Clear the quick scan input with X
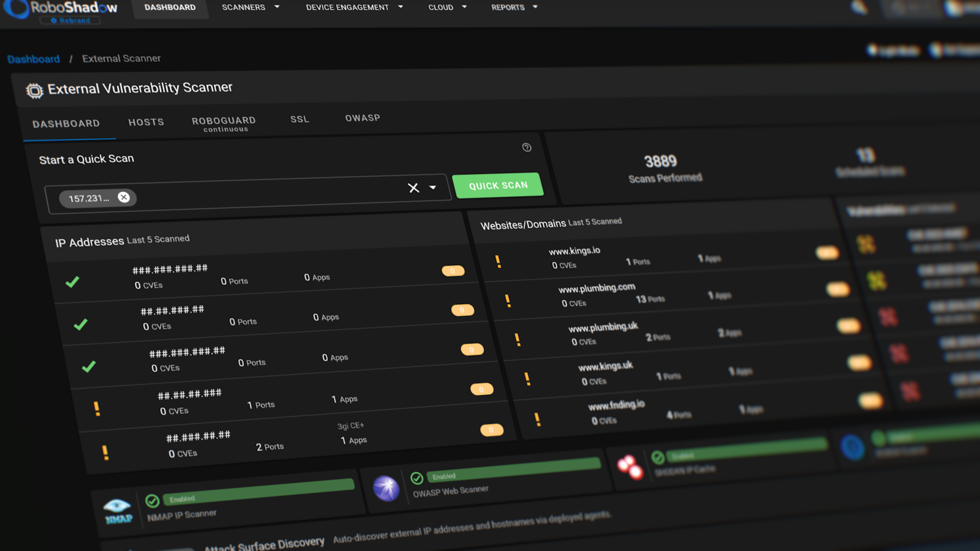Viewport: 980px width, 551px height. point(414,188)
